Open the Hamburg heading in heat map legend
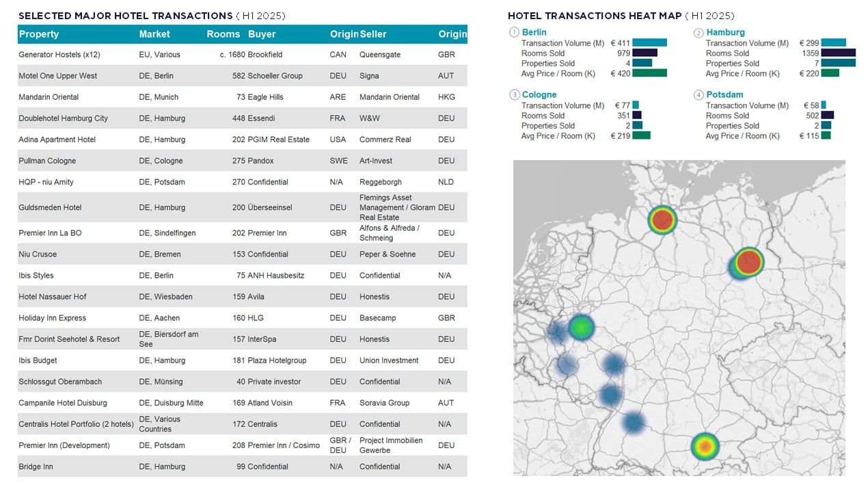The image size is (868, 483). tap(725, 32)
